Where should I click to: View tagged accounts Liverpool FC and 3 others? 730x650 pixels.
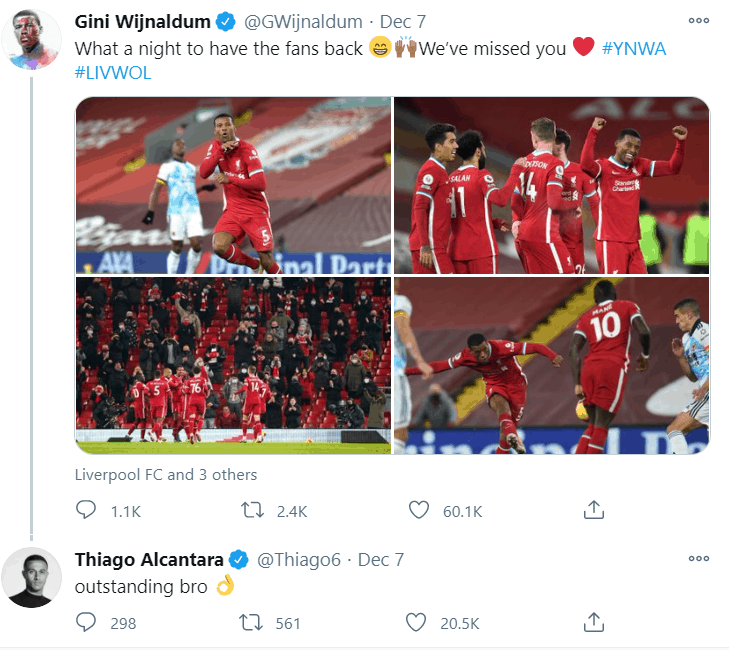[166, 474]
